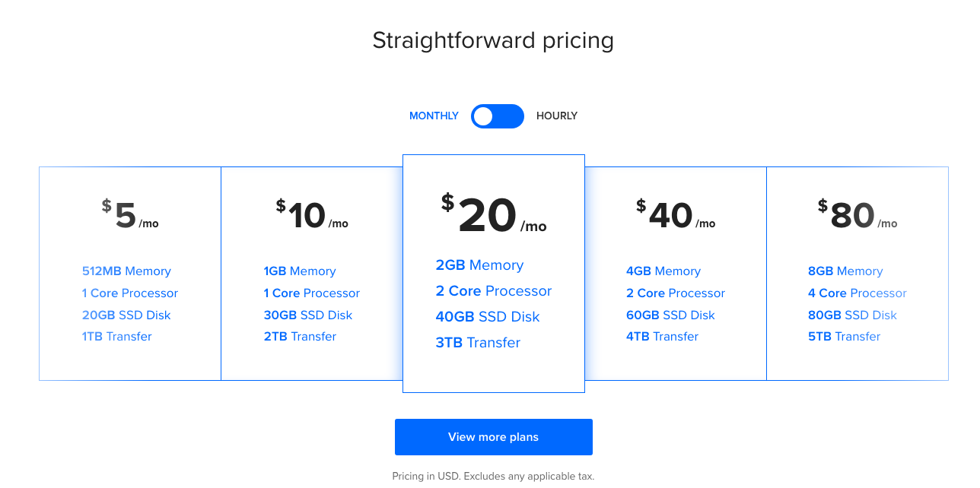Click the 60GB SSD Disk spec

point(670,315)
